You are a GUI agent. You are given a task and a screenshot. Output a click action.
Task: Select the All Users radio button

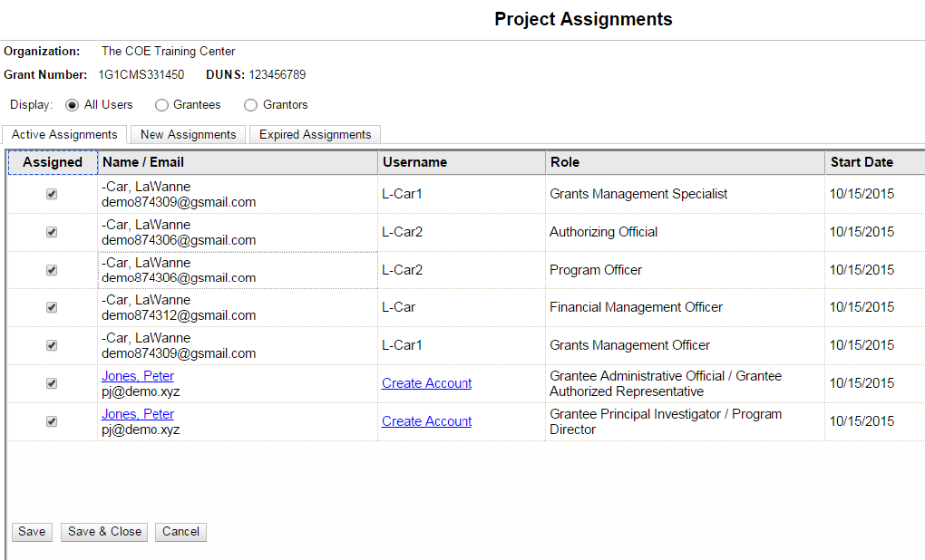click(73, 105)
